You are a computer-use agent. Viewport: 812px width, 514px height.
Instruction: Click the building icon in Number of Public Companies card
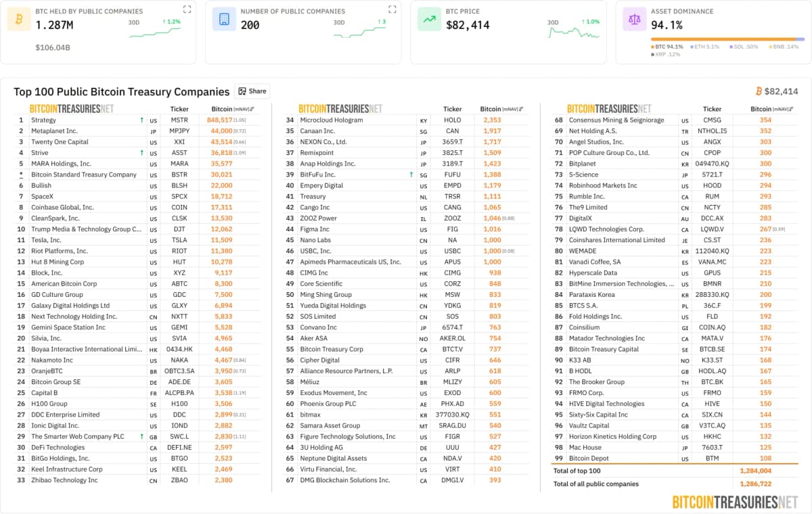pyautogui.click(x=224, y=19)
